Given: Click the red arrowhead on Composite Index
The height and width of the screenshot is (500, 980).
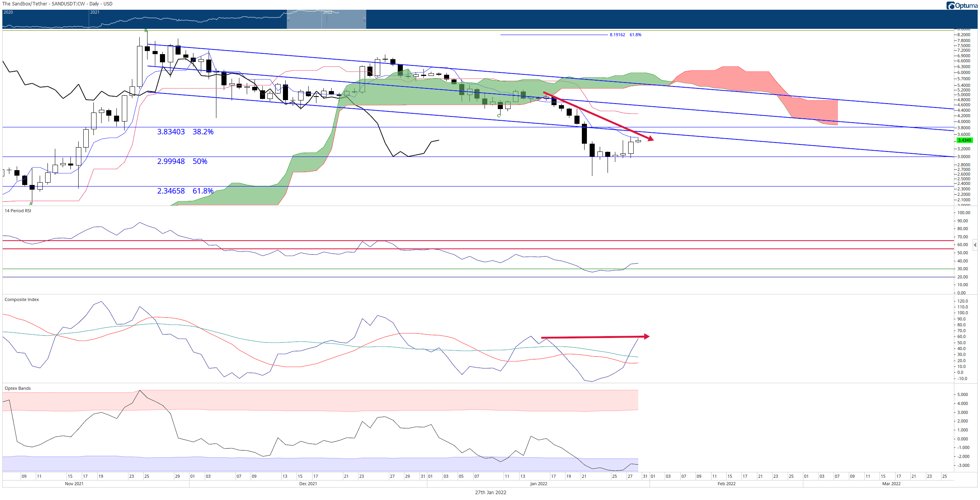Looking at the screenshot, I should 646,336.
